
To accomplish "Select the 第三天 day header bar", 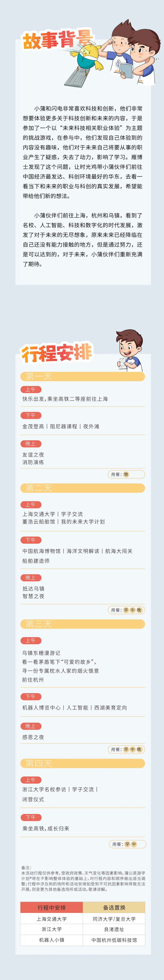I will tap(82, 624).
